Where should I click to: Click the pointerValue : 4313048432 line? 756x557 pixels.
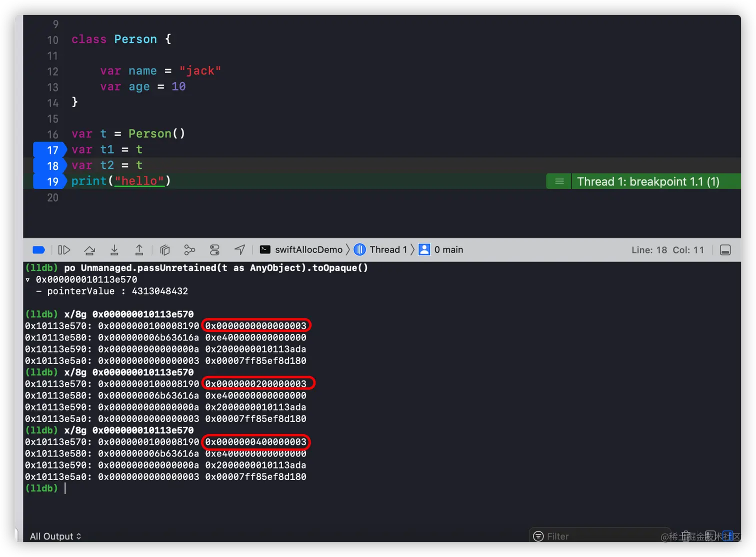pos(112,291)
